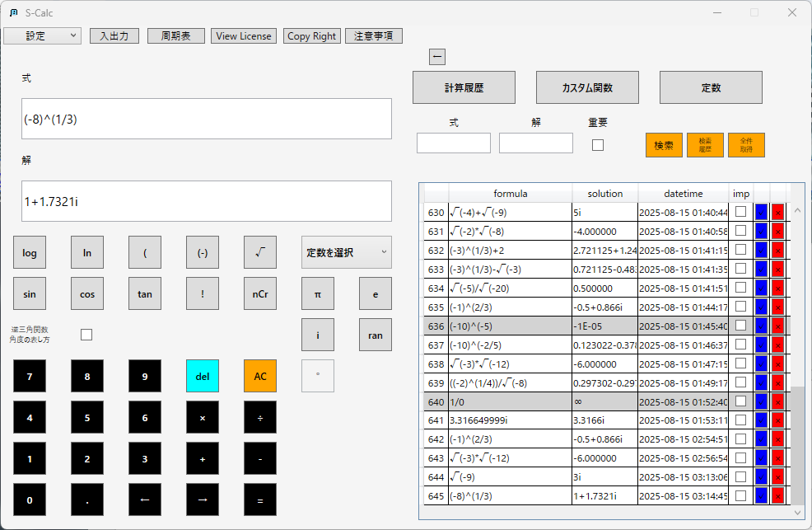Mark row 641 as important
This screenshot has height=530, width=812.
(740, 420)
